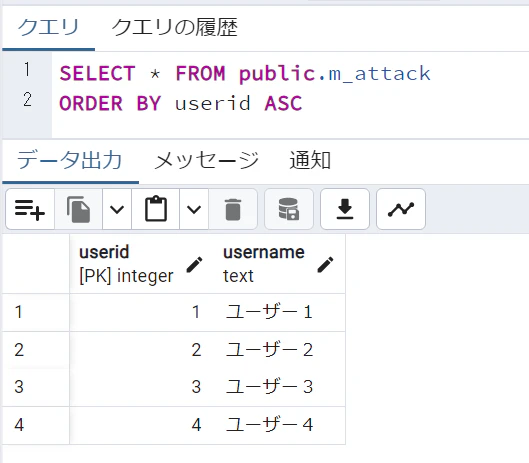Screen dimensions: 529x463
Task: Click the userid cell of row 2
Action: [x=142, y=350]
